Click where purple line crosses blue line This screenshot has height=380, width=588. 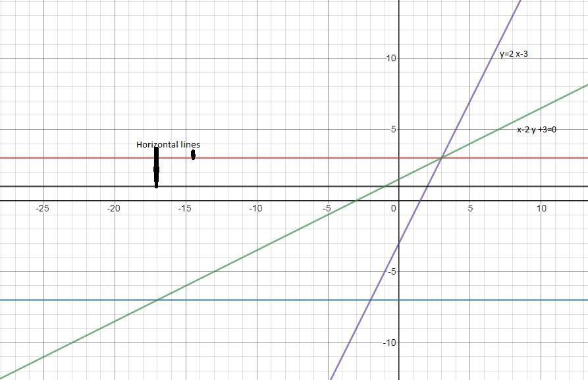[x=370, y=300]
